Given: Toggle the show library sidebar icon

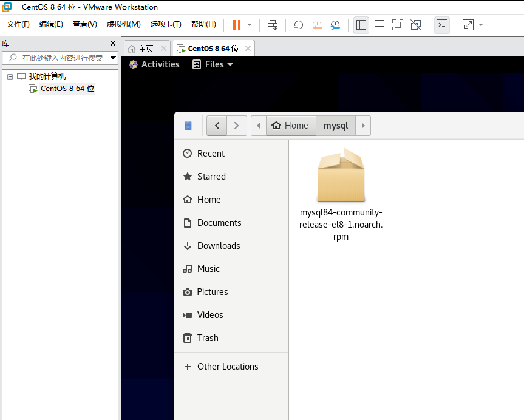Looking at the screenshot, I should [x=361, y=25].
